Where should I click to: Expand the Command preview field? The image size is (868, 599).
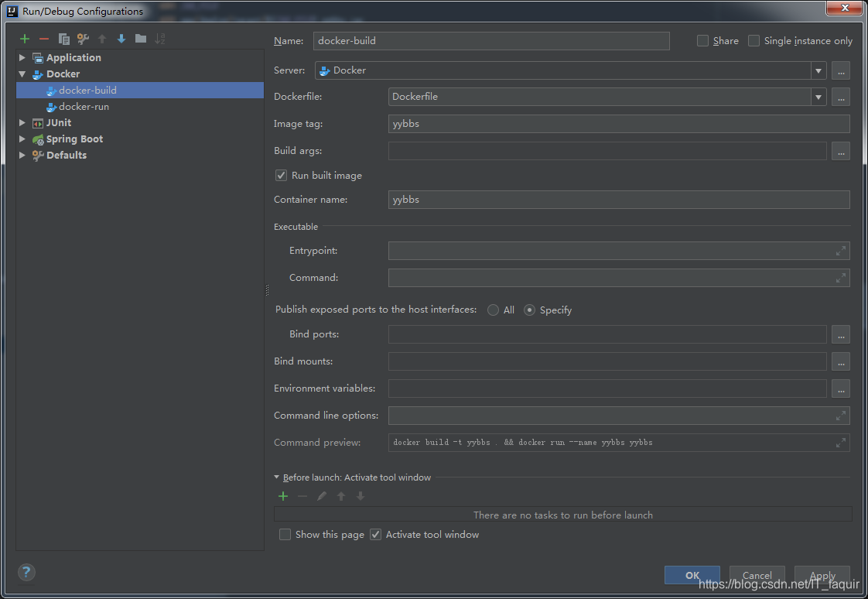tap(840, 443)
